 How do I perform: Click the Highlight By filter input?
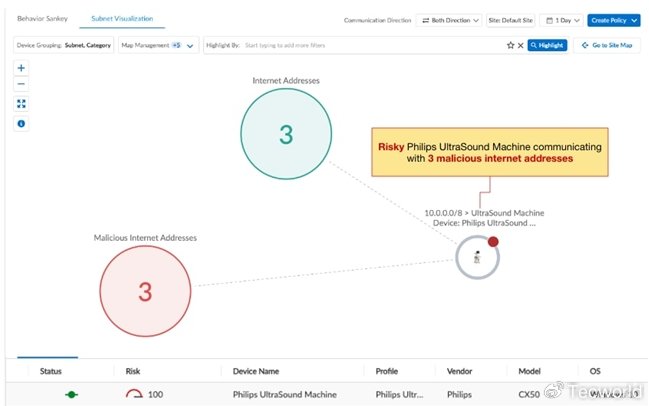(x=354, y=45)
